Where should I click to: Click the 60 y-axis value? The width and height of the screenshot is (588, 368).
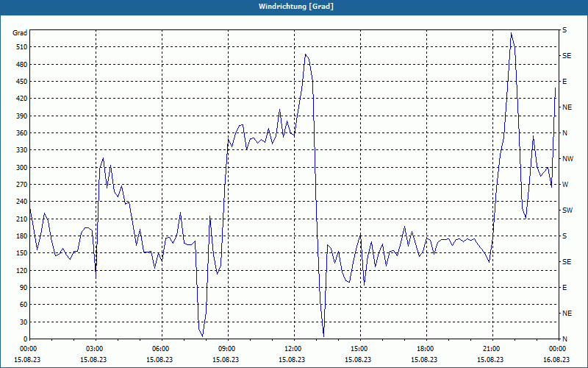pyautogui.click(x=24, y=305)
